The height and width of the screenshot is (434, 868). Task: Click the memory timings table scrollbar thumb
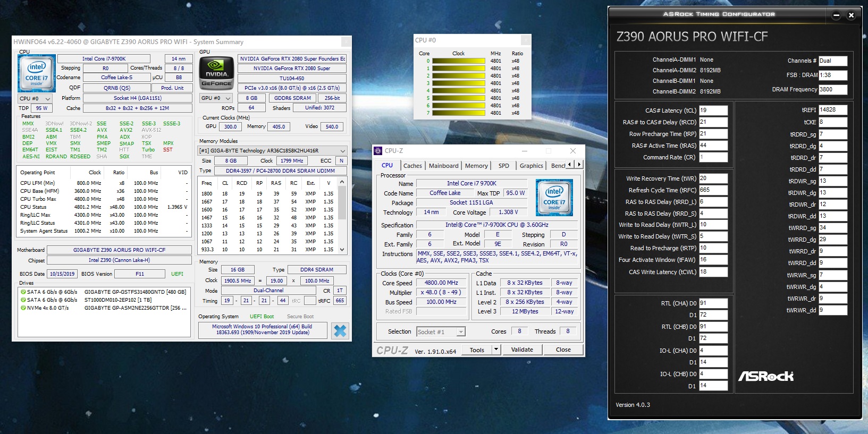(342, 203)
